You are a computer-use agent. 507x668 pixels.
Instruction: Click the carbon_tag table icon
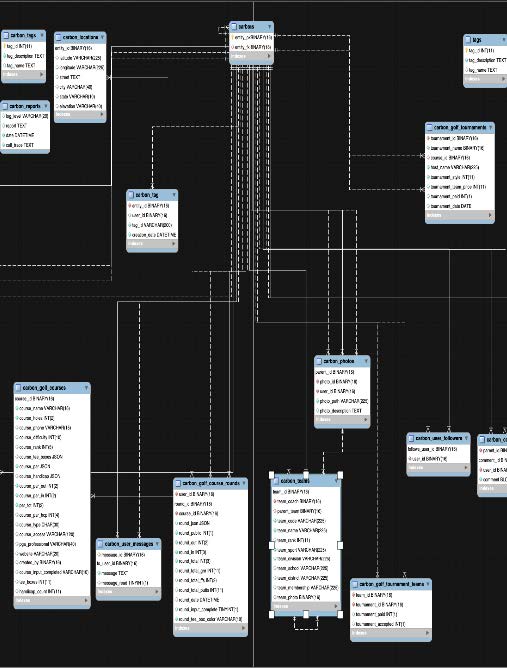(x=131, y=195)
